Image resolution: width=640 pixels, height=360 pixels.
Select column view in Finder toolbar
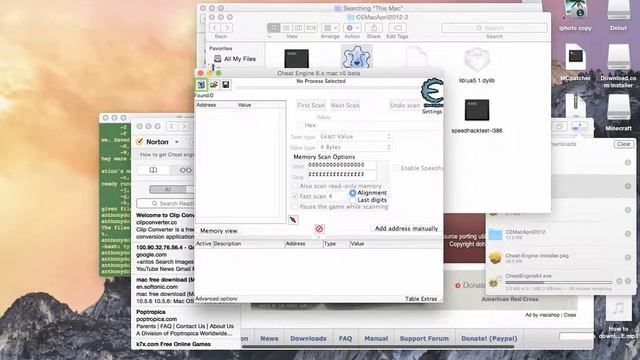[298, 28]
